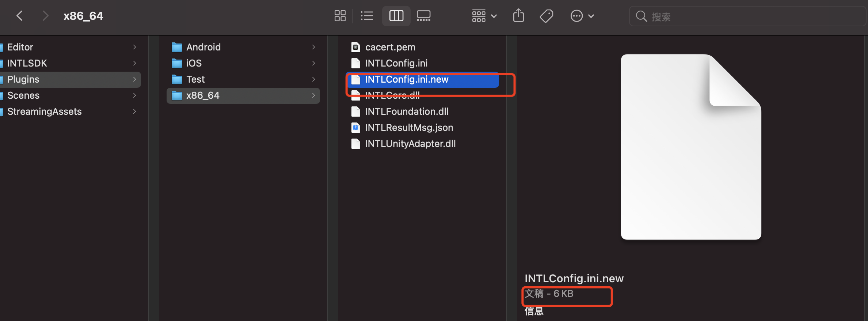Image resolution: width=868 pixels, height=321 pixels.
Task: Click the iOS folder icon
Action: click(177, 63)
